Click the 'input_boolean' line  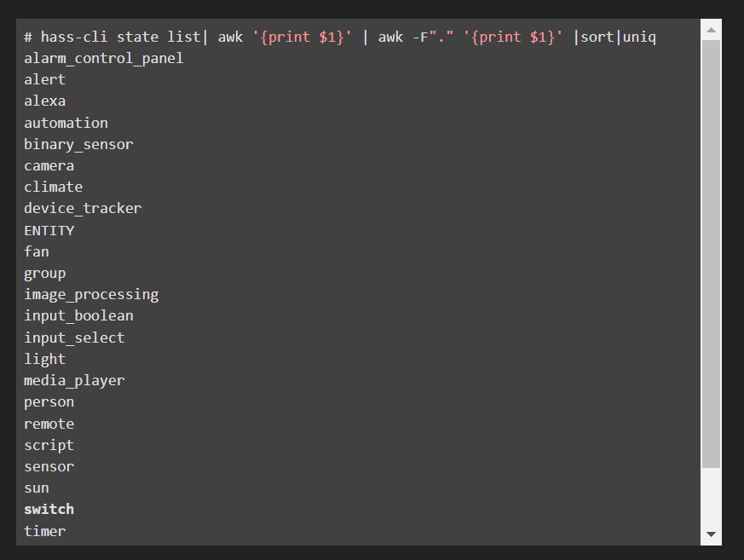[x=78, y=315]
